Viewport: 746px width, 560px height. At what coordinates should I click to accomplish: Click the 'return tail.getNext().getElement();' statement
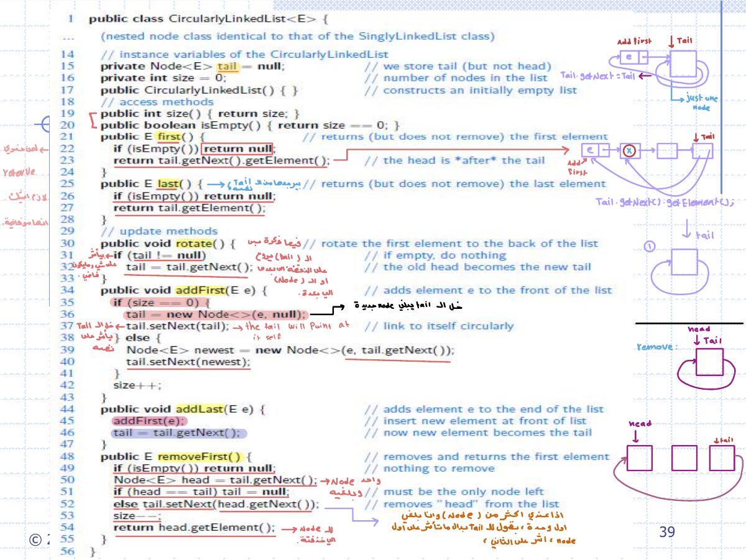pyautogui.click(x=221, y=160)
